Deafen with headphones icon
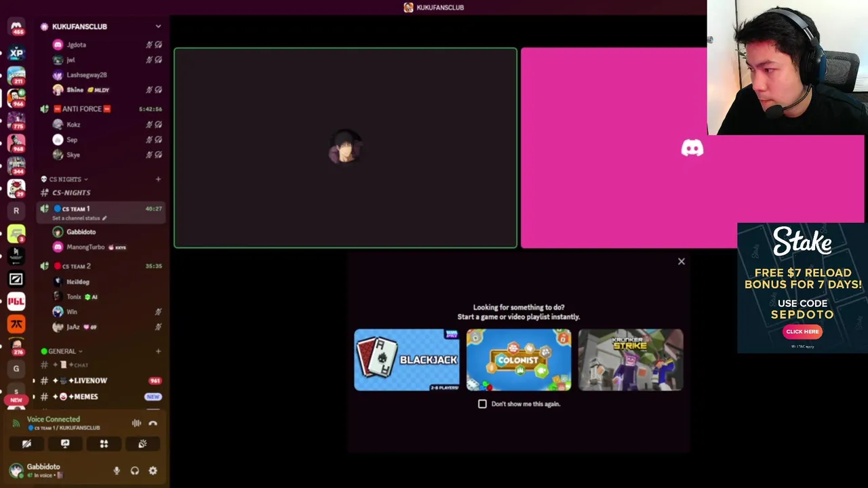The width and height of the screenshot is (868, 488). tap(135, 470)
